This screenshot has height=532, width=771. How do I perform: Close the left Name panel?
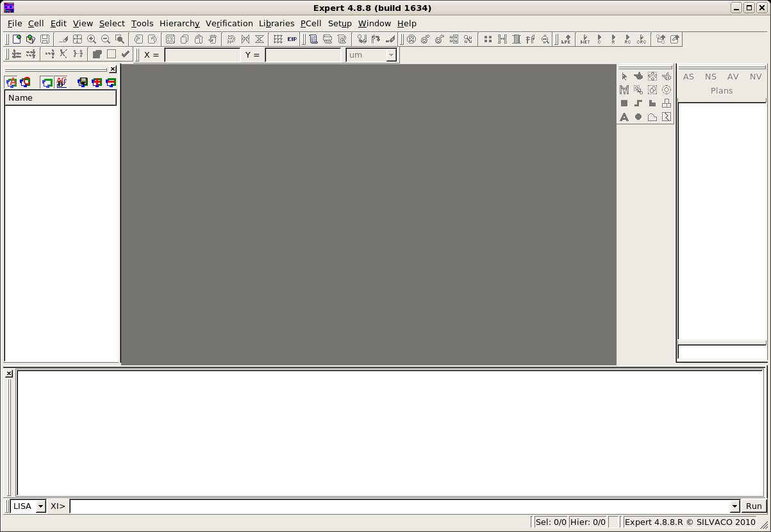tap(113, 69)
